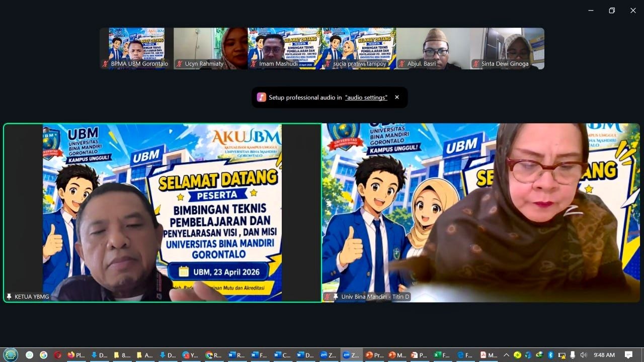The height and width of the screenshot is (362, 644).
Task: Open first download-arrow taskbar item
Action: [x=99, y=355]
